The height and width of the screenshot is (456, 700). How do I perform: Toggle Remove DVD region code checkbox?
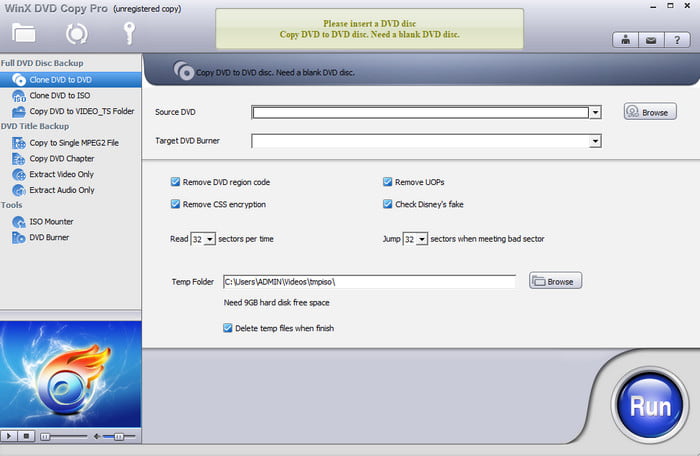pyautogui.click(x=175, y=182)
